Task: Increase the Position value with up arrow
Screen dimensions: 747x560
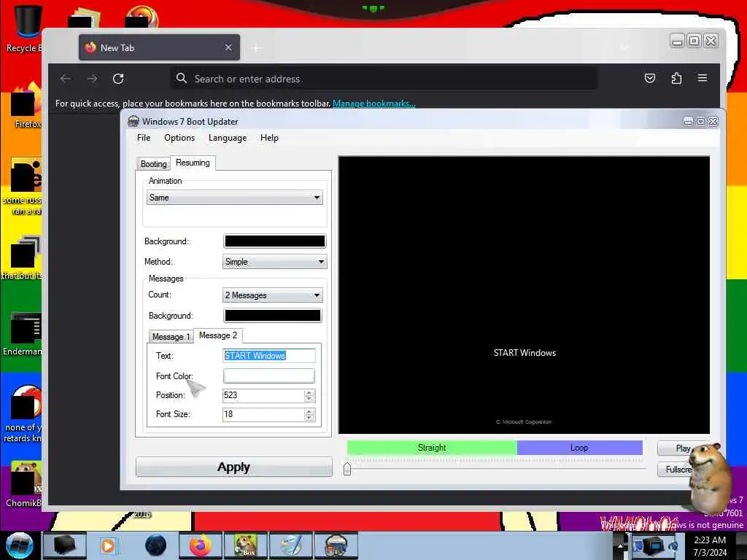Action: pyautogui.click(x=309, y=392)
